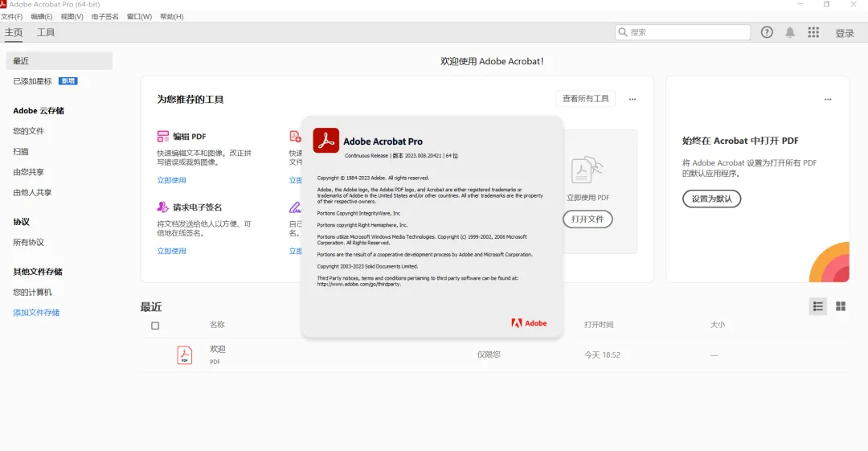Toggle the select all files checkbox
Screen dimensions: 868x451
[155, 326]
